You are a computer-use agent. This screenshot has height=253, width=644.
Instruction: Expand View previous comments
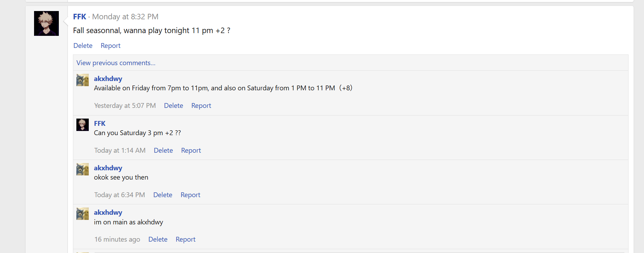(x=116, y=63)
